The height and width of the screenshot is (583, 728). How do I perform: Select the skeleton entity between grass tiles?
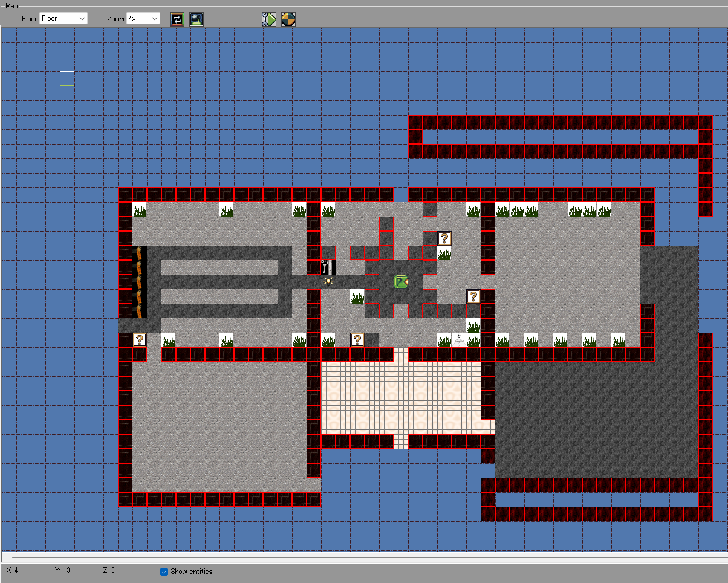[x=459, y=340]
